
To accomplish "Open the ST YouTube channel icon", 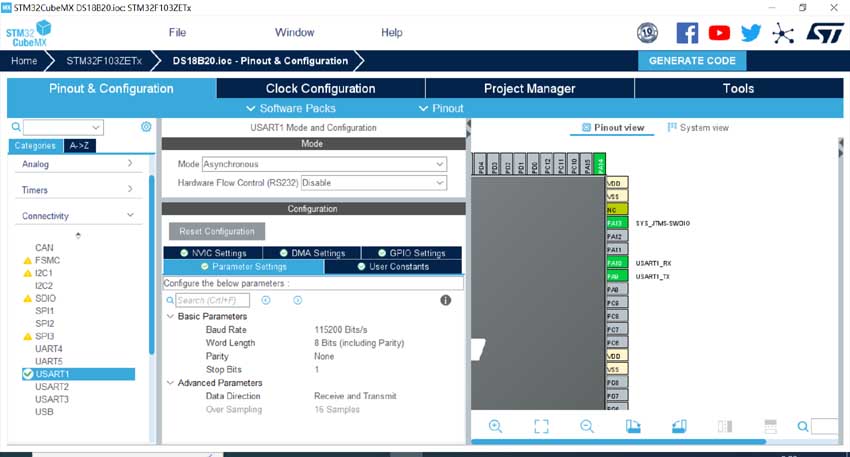I will pyautogui.click(x=719, y=33).
